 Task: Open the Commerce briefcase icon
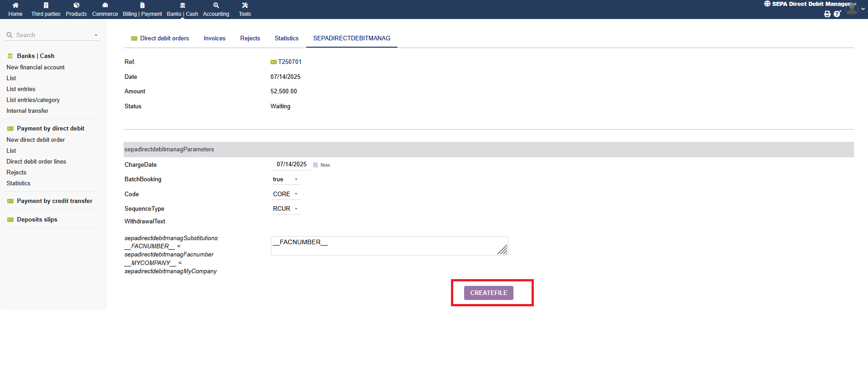(105, 5)
